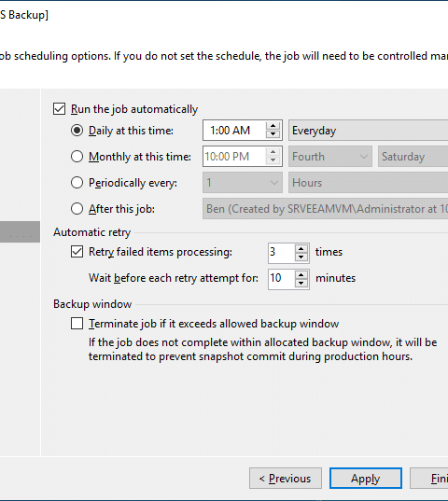Decrease monthly time with down arrow
Viewport: 448px width, 501px height.
tap(273, 160)
